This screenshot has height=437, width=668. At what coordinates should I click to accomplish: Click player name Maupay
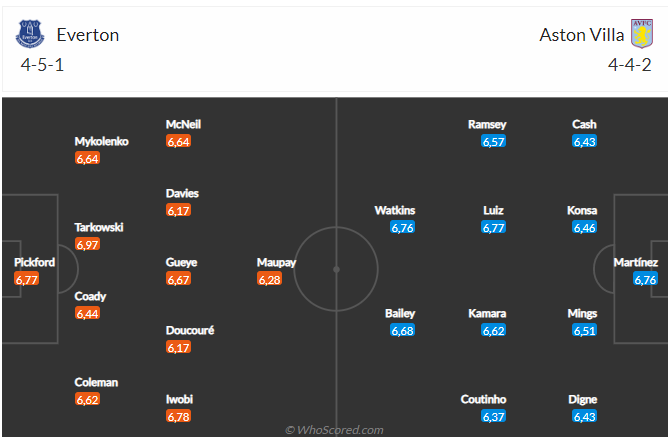point(276,262)
